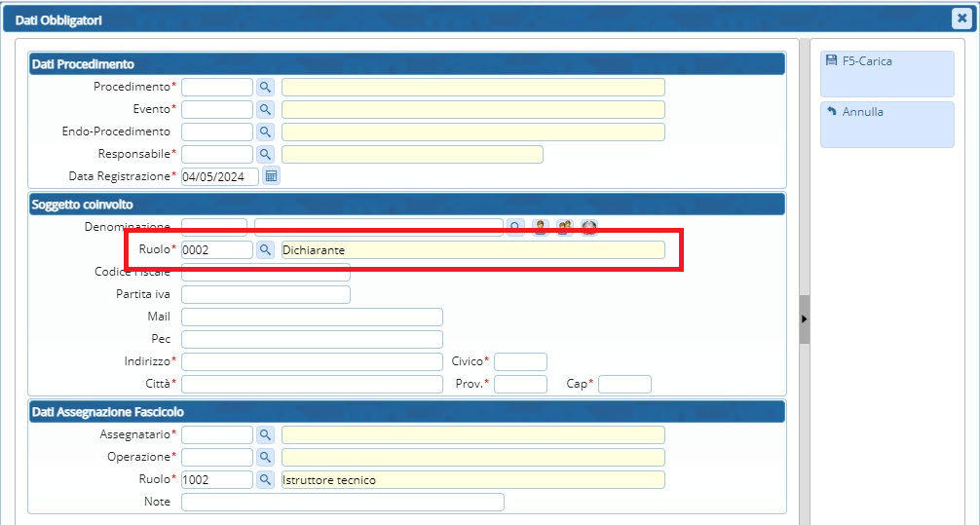Click the Note text field
The image size is (980, 525).
tap(342, 502)
